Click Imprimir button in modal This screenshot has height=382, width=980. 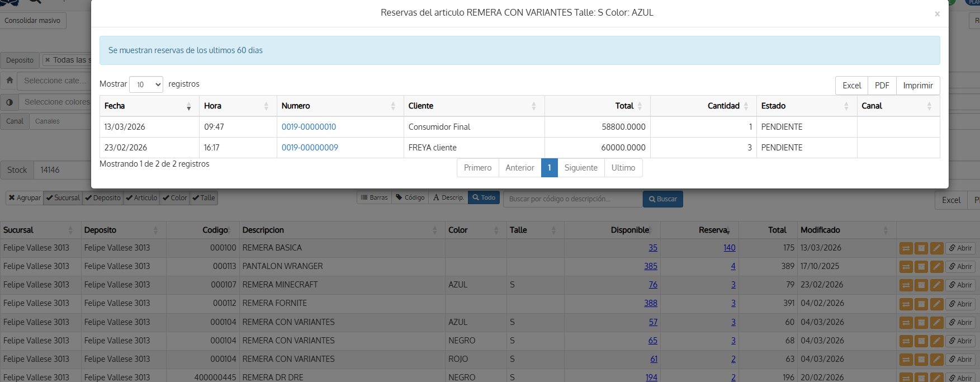(x=918, y=86)
